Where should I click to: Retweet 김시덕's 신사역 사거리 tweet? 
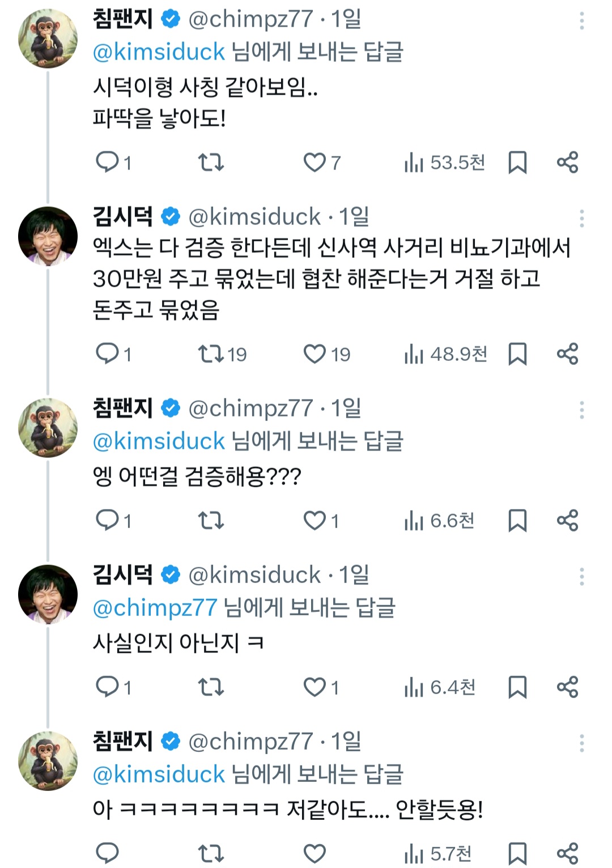click(x=211, y=355)
